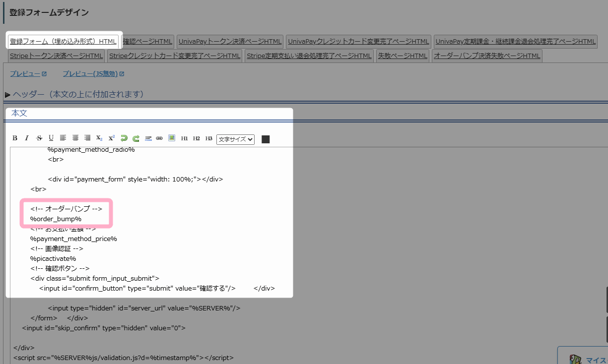The image size is (608, 364).
Task: Open Stripe定期支払い退会処理完了ページHTML tab
Action: pyautogui.click(x=309, y=56)
